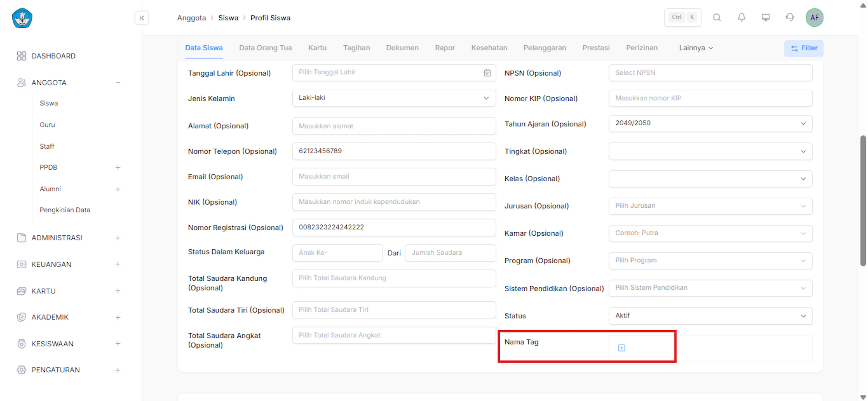The width and height of the screenshot is (868, 401).
Task: Click the Kesiswaan icon in sidebar
Action: coord(21,344)
